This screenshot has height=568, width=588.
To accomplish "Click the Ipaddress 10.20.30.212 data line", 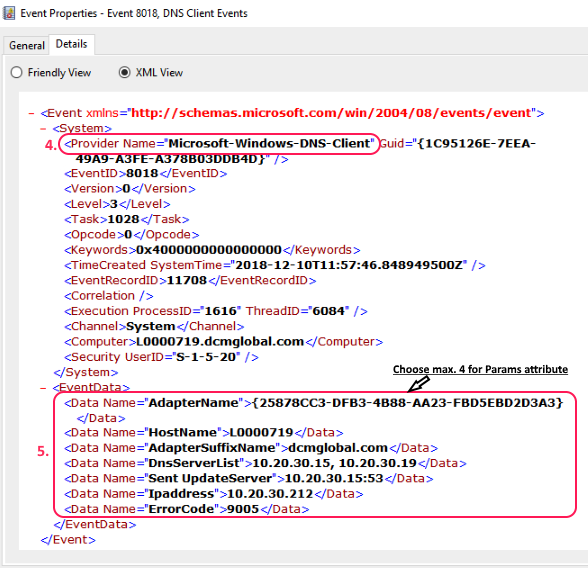I will [x=214, y=494].
